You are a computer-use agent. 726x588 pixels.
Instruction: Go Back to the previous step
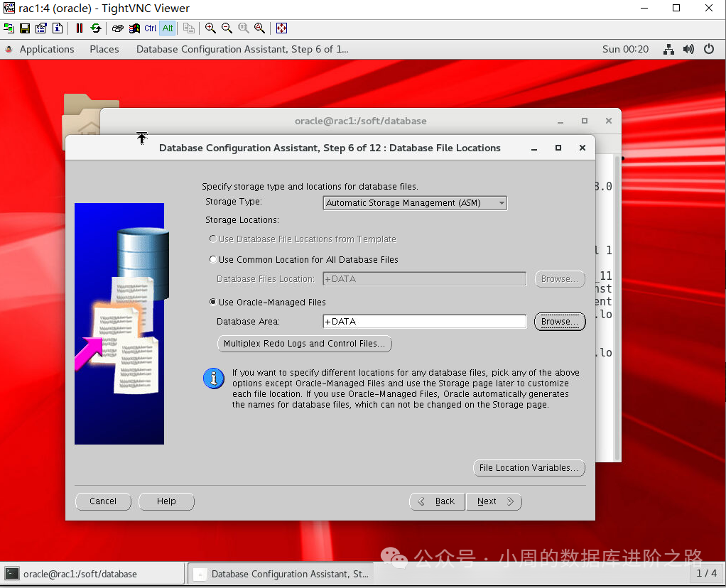coord(437,501)
